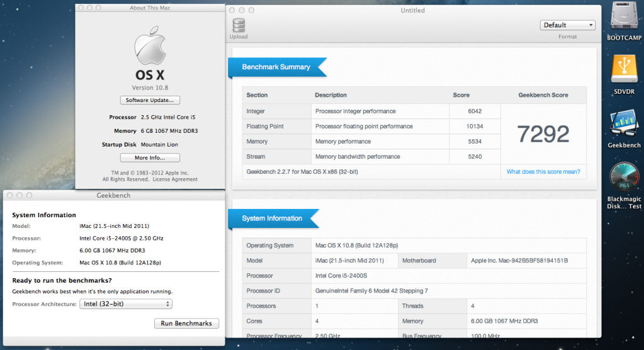Viewport: 644px width, 350px height.
Task: Click the Version 10.8 text
Action: pos(150,87)
